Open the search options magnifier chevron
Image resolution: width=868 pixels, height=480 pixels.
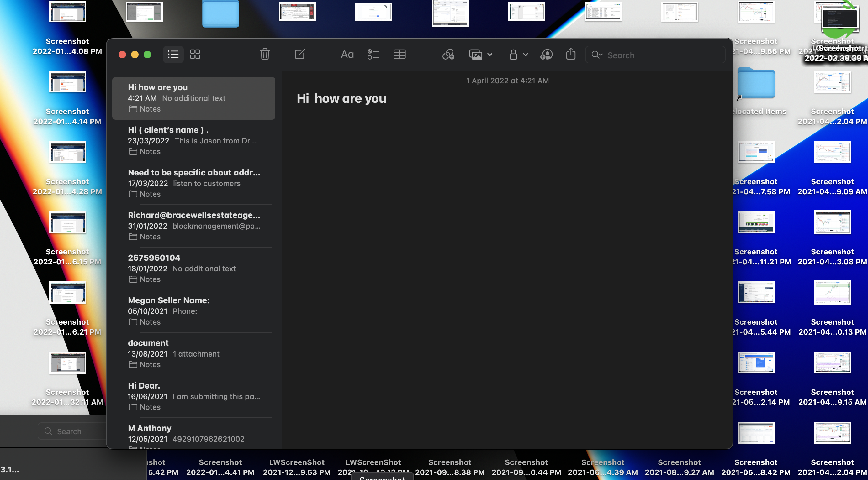pos(597,55)
